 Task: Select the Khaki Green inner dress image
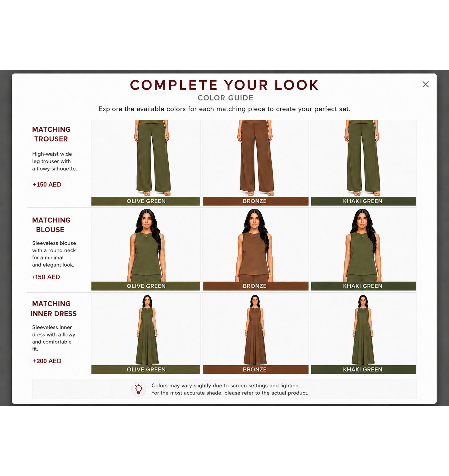363,329
